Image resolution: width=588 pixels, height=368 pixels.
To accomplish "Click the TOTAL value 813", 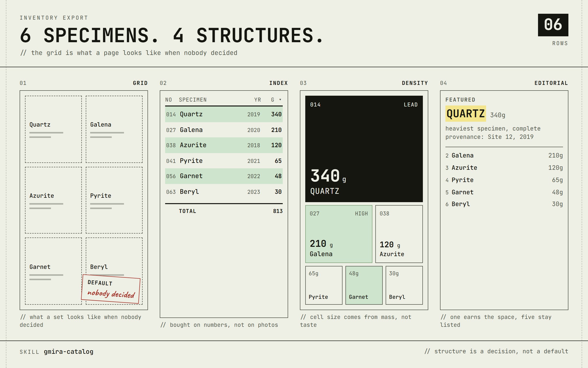I will click(278, 211).
